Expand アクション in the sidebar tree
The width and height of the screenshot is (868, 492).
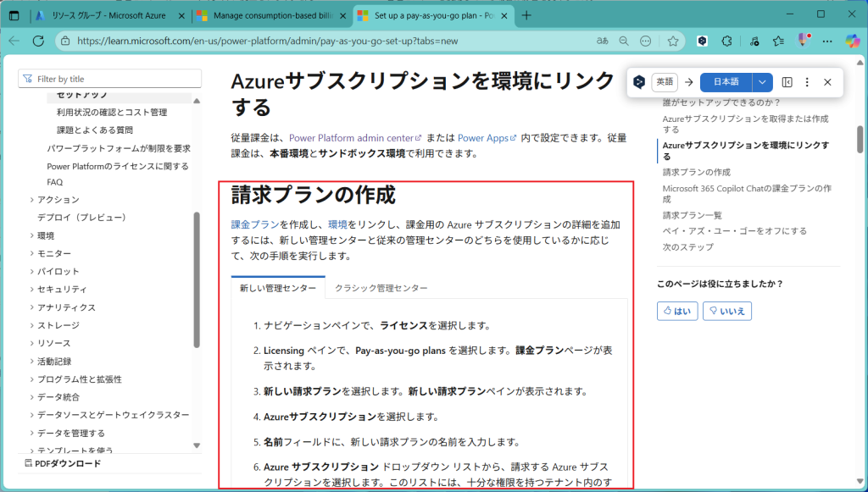point(31,200)
